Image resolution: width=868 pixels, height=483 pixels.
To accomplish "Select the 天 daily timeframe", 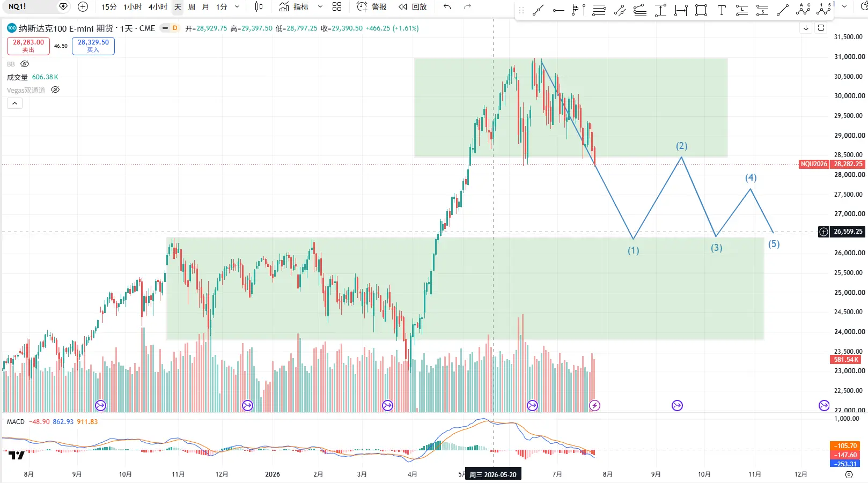I will 178,7.
